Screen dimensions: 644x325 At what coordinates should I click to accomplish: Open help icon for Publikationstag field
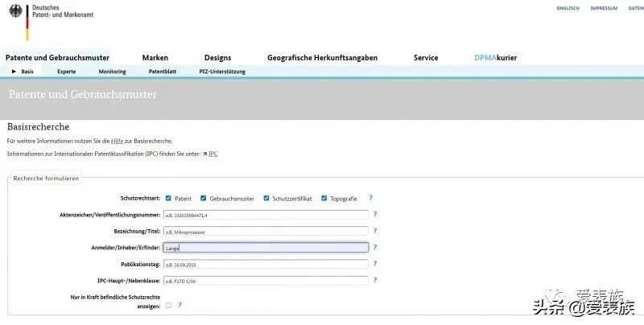click(x=375, y=264)
